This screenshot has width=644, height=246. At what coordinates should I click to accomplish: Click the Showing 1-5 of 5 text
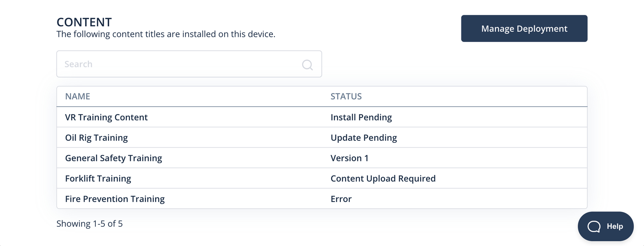[90, 224]
